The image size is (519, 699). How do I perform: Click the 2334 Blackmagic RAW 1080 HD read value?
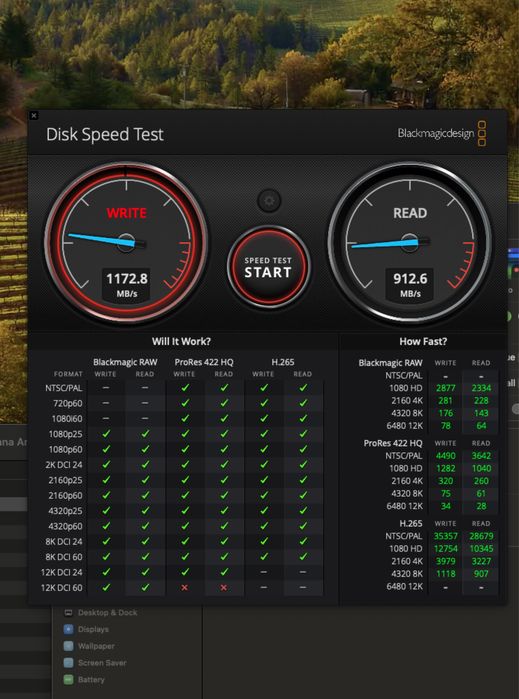(481, 388)
